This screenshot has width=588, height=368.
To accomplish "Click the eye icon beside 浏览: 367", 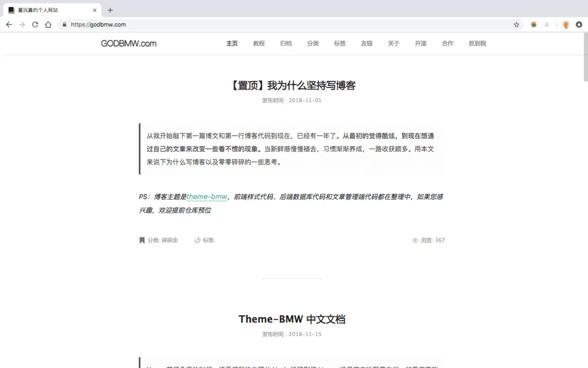I will coord(415,240).
